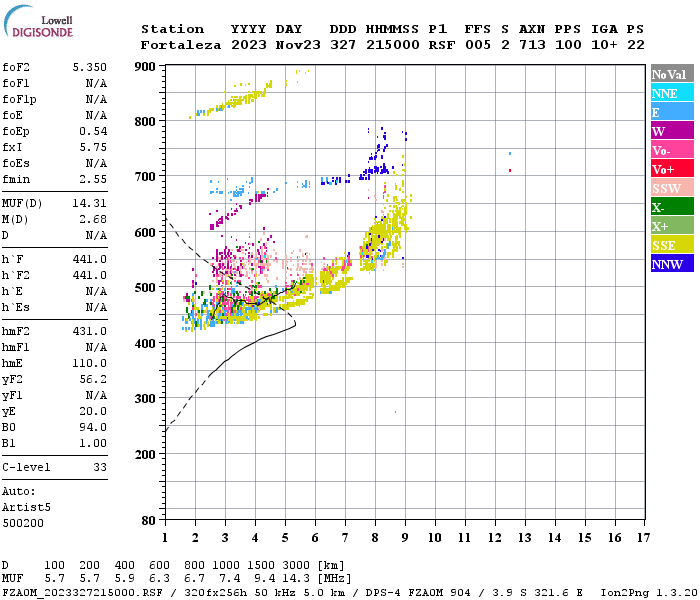Click the RSF program value
The image size is (700, 600).
(442, 45)
